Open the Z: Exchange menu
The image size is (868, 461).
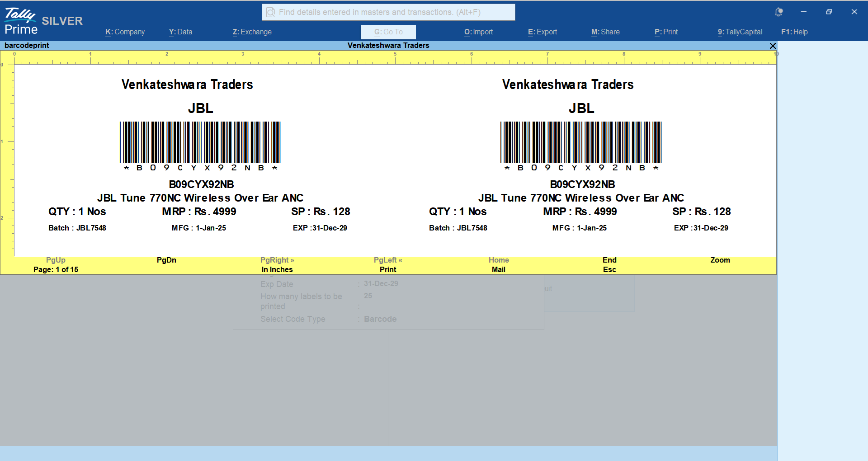point(252,32)
